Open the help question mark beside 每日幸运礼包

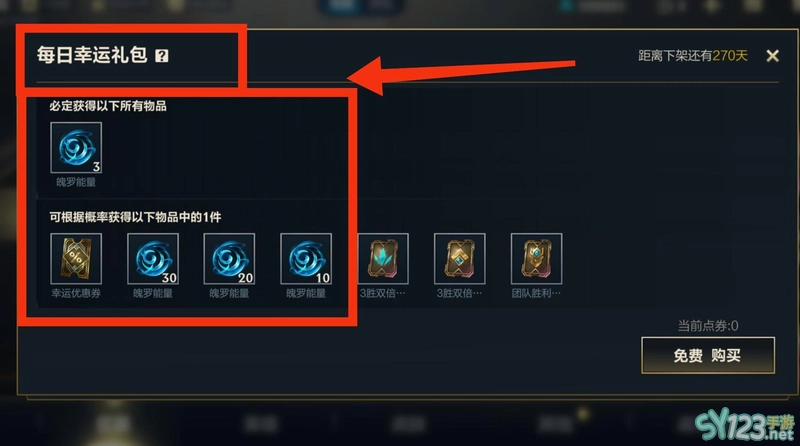point(162,56)
